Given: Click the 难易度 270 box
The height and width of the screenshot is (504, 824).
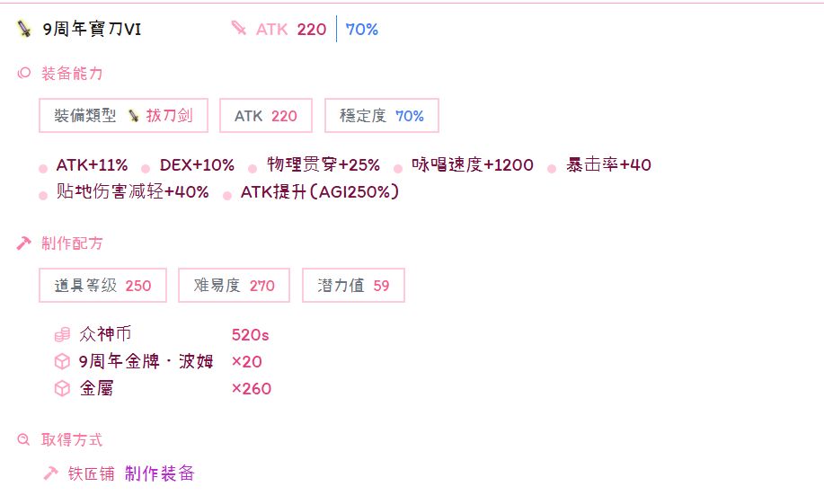Looking at the screenshot, I should (x=234, y=286).
